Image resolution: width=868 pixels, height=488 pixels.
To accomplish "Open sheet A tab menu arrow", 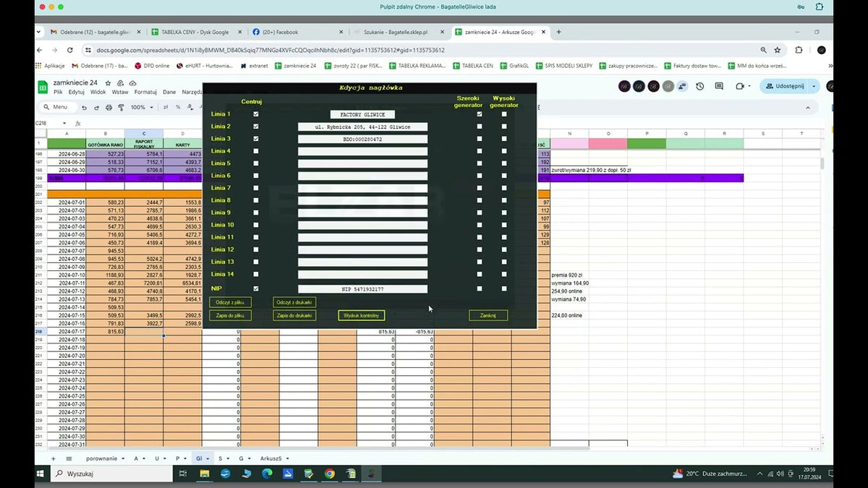I will (144, 459).
